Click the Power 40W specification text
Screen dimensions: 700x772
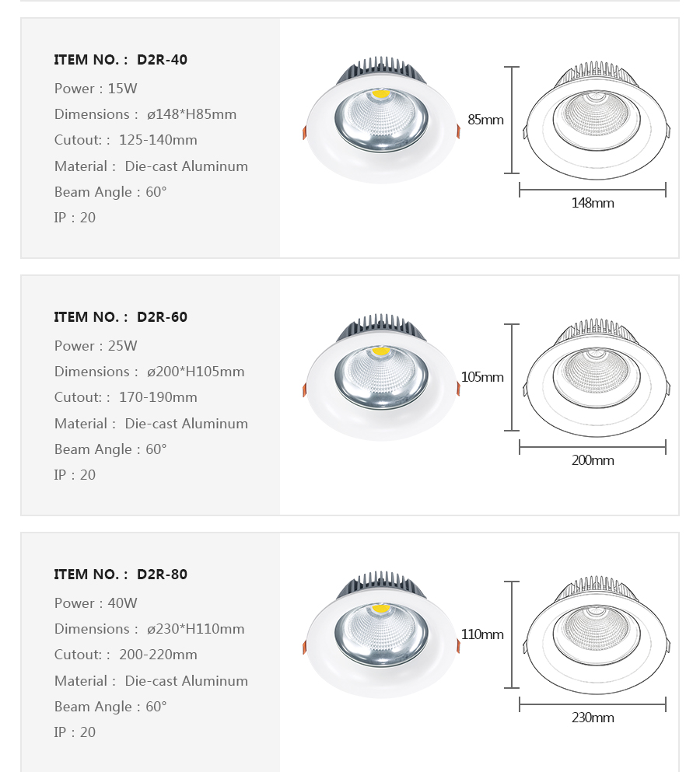pyautogui.click(x=96, y=603)
